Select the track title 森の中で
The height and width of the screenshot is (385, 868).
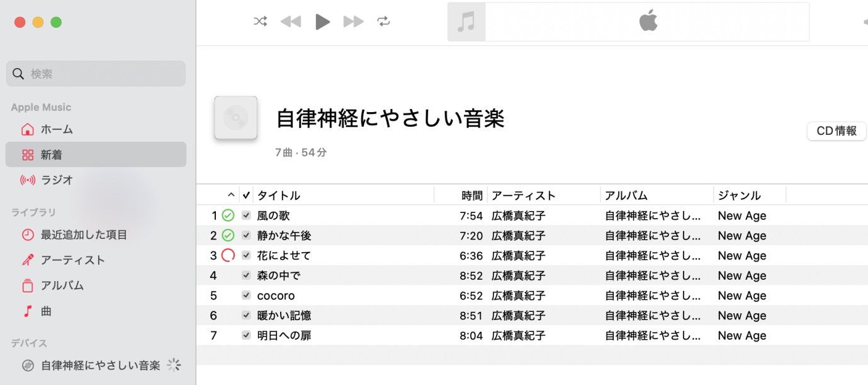pos(279,275)
